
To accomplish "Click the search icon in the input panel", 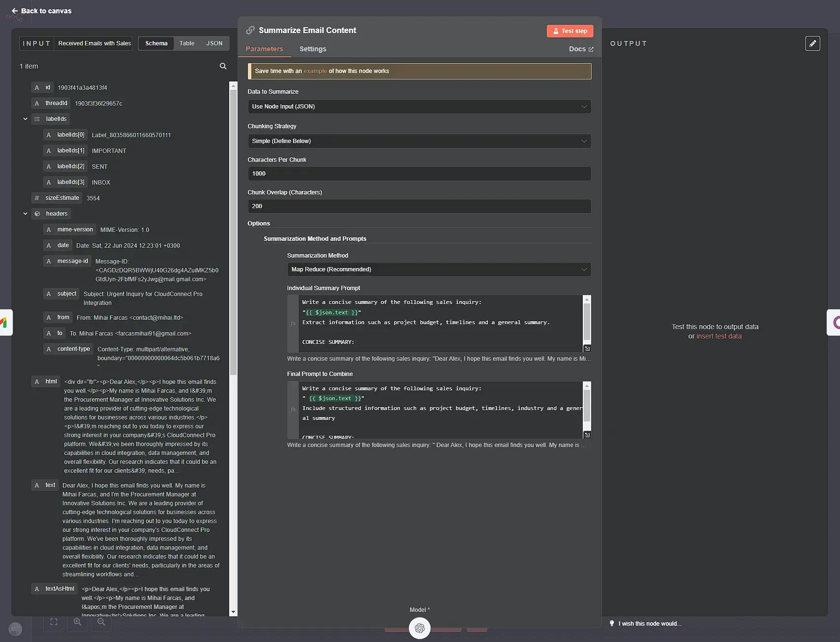I will pos(223,66).
